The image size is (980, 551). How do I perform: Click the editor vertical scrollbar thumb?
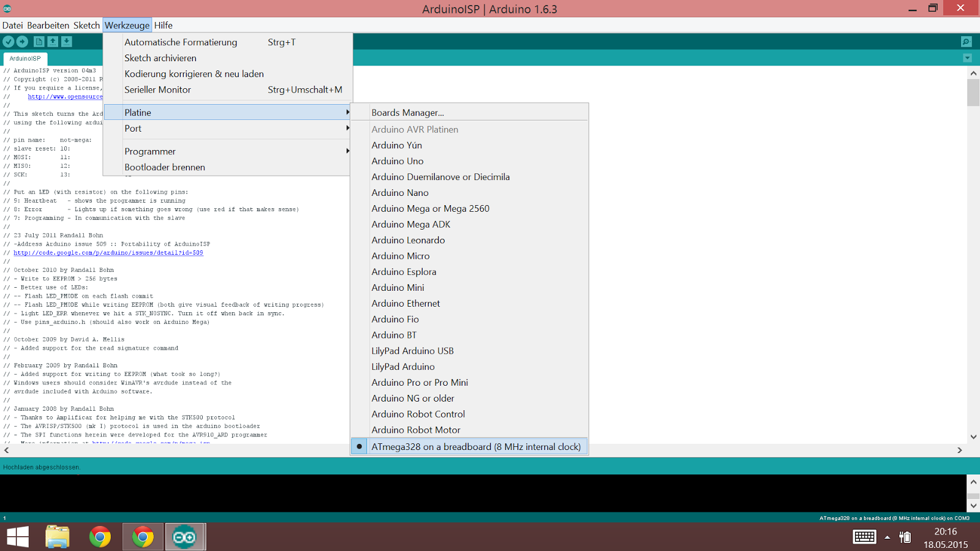pyautogui.click(x=973, y=93)
